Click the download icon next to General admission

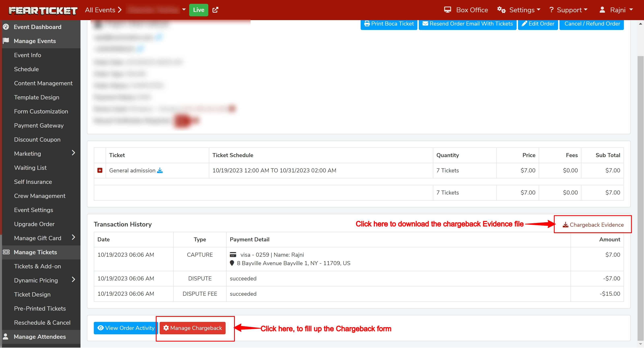click(160, 171)
